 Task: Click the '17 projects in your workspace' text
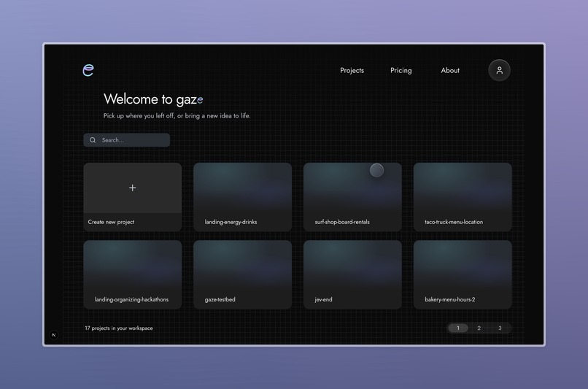tap(118, 328)
